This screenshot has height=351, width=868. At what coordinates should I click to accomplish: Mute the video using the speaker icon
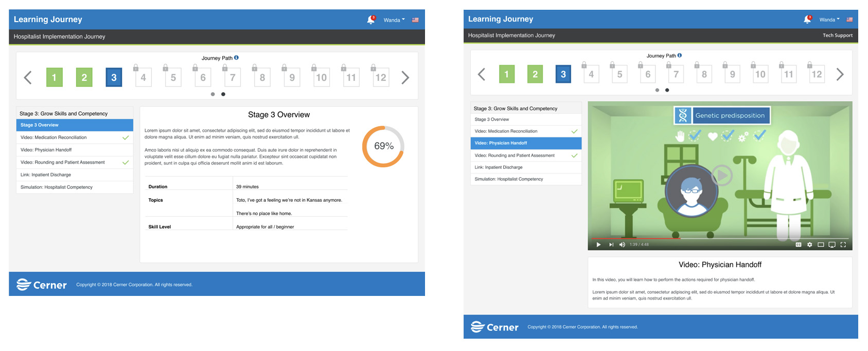coord(622,245)
